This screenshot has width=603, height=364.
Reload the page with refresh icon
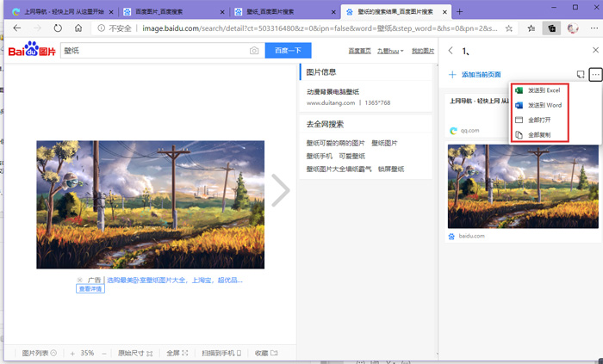pos(58,28)
